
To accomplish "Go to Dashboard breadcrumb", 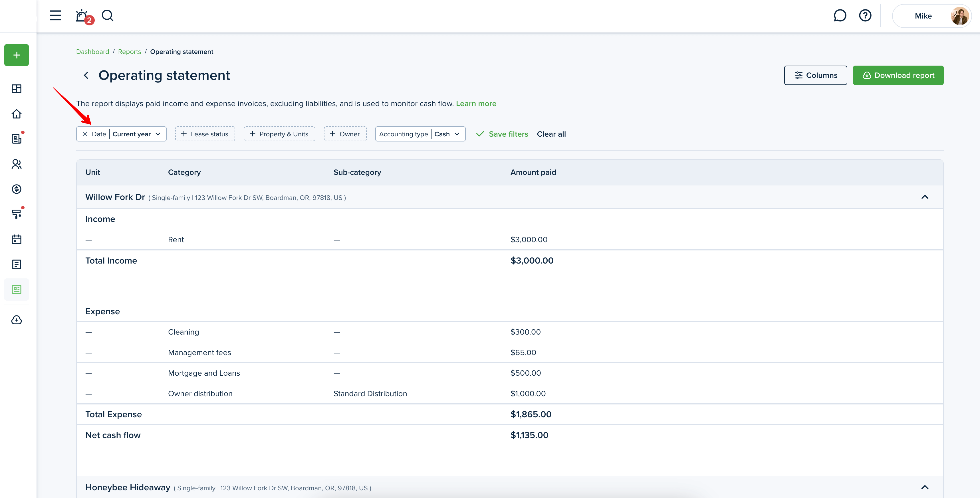I will 92,52.
